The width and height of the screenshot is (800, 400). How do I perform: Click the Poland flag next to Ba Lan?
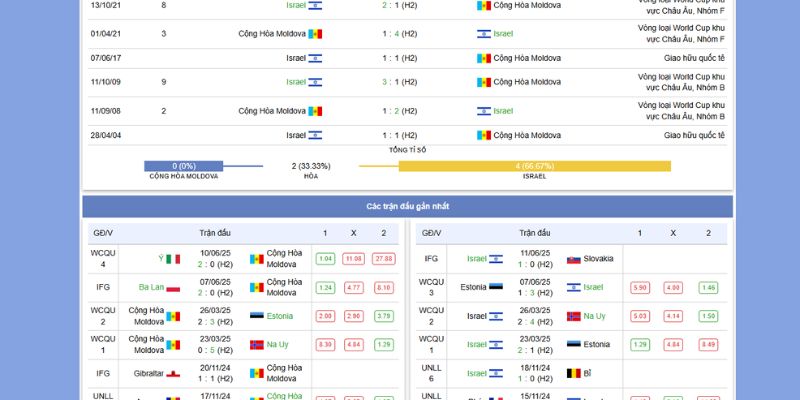pyautogui.click(x=173, y=287)
